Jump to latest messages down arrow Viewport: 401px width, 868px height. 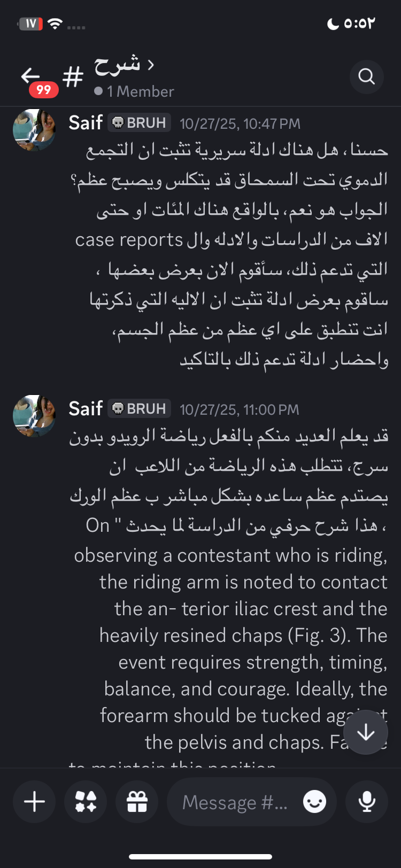click(x=366, y=732)
